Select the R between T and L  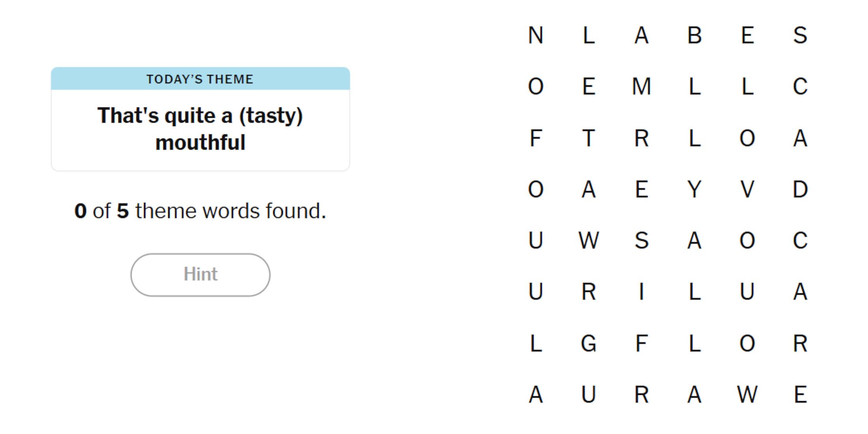point(642,138)
